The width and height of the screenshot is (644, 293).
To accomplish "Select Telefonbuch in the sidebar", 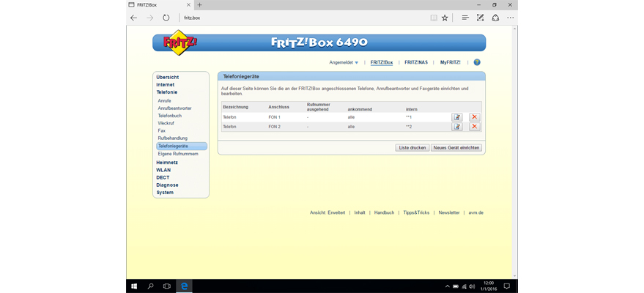I will pos(170,116).
